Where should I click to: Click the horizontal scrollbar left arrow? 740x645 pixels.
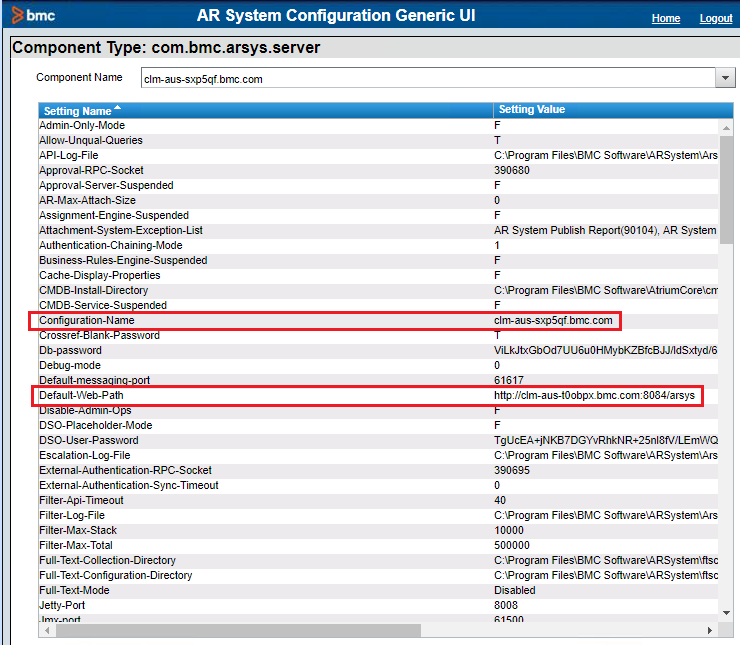tap(47, 630)
